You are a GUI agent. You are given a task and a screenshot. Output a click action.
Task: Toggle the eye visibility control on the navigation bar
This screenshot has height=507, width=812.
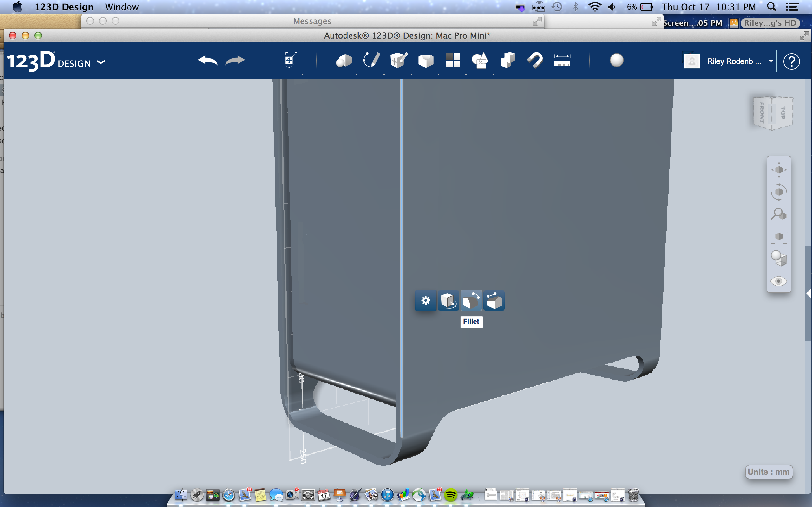click(x=779, y=281)
